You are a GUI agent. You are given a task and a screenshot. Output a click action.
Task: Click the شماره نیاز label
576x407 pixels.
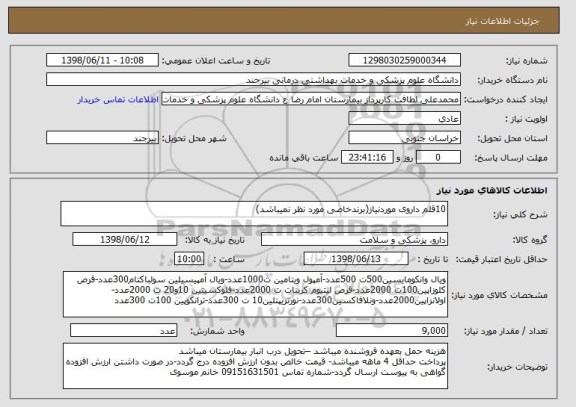[527, 61]
